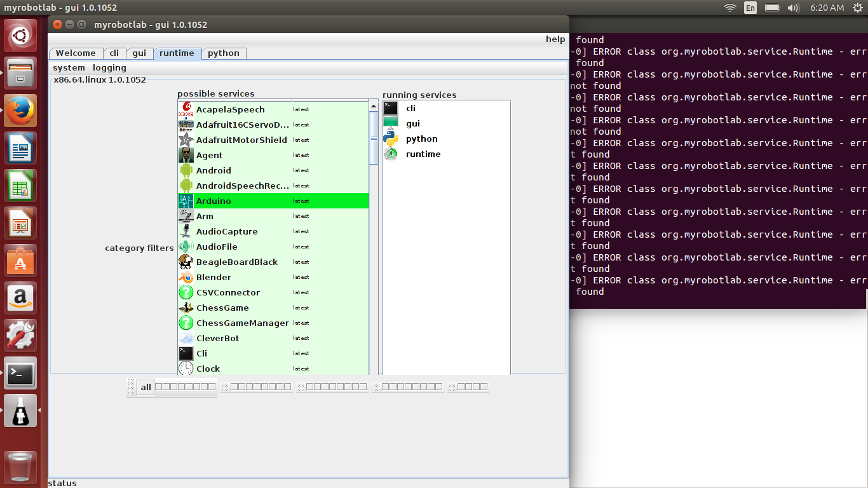This screenshot has width=868, height=488.
Task: Switch to the Welcome tab
Action: coord(76,53)
